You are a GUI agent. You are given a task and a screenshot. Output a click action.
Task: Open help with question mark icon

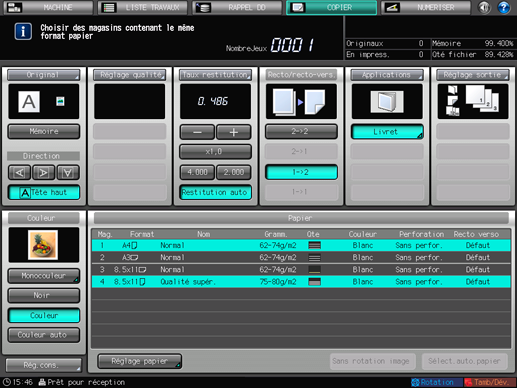tap(504, 7)
